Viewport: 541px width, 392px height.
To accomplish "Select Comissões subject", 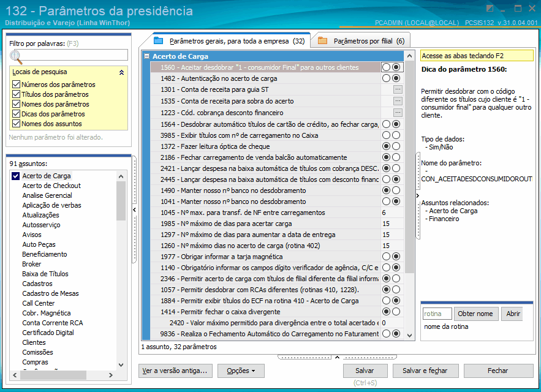I will 37,352.
